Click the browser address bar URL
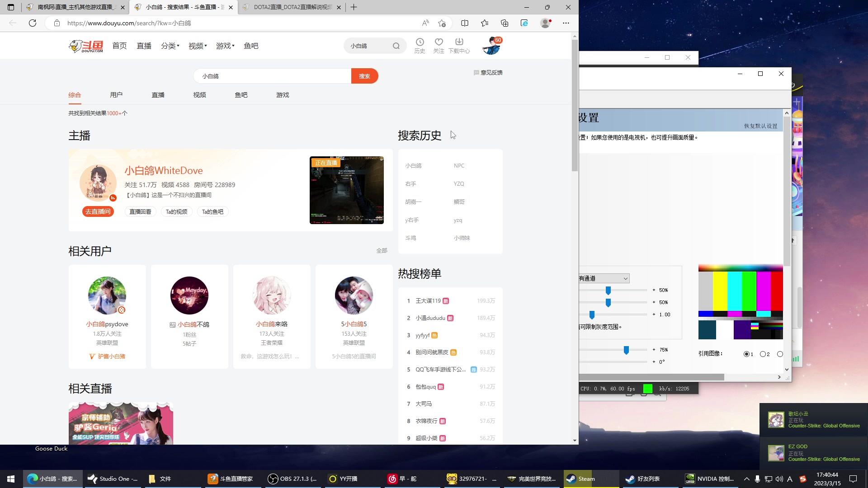The width and height of the screenshot is (868, 488). click(x=129, y=23)
